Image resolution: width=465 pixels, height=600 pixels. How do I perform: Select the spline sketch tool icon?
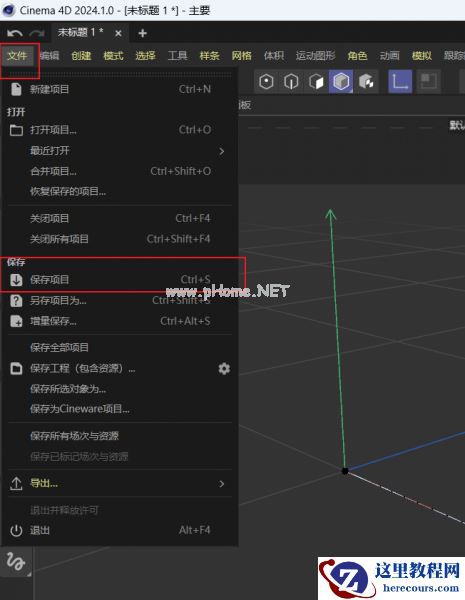(x=16, y=562)
